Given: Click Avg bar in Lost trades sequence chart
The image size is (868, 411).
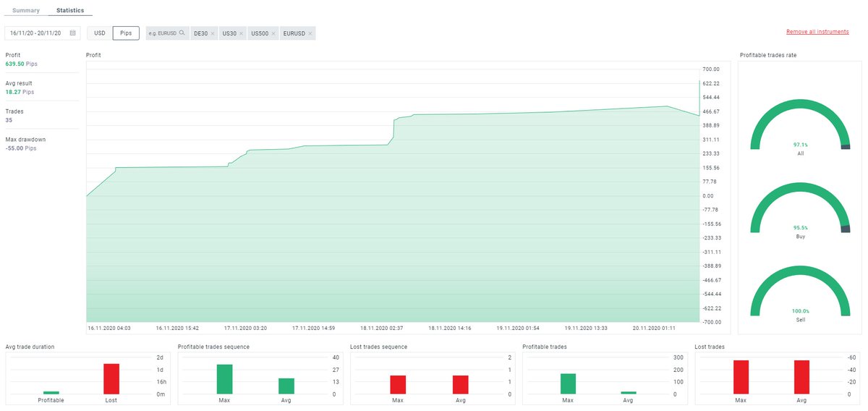Looking at the screenshot, I should (x=461, y=385).
